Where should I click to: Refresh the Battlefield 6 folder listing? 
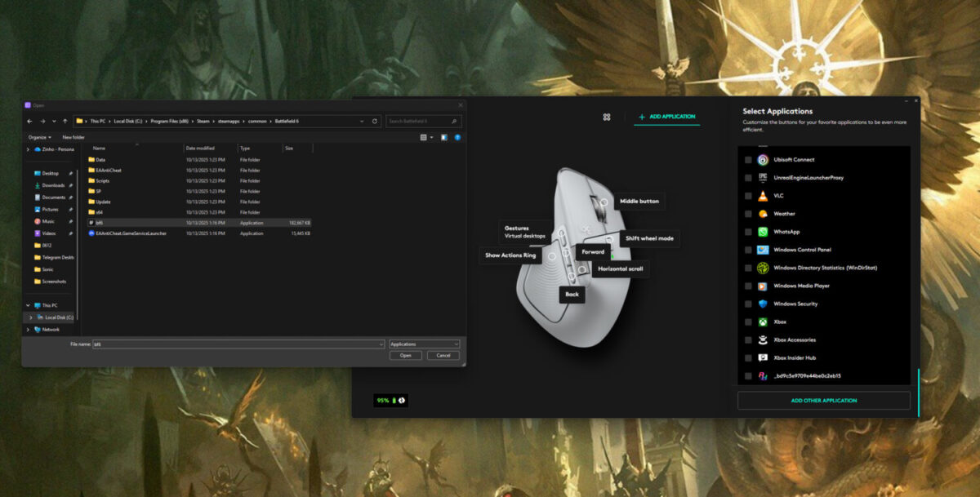pos(375,121)
